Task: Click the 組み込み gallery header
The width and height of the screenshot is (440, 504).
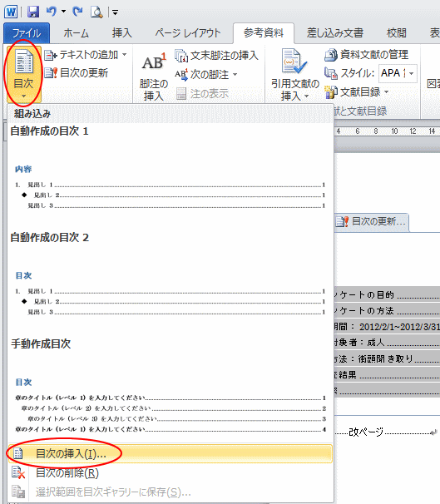Action: coord(170,114)
